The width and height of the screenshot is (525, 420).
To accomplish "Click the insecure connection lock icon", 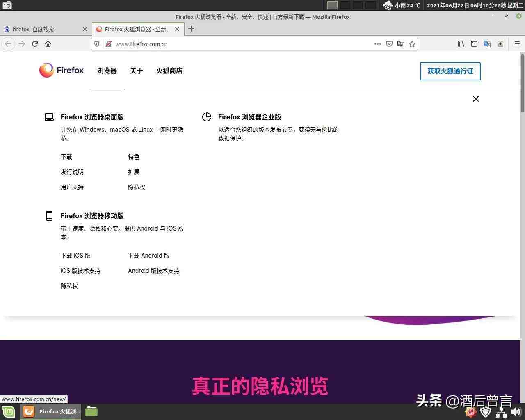I will (x=108, y=44).
